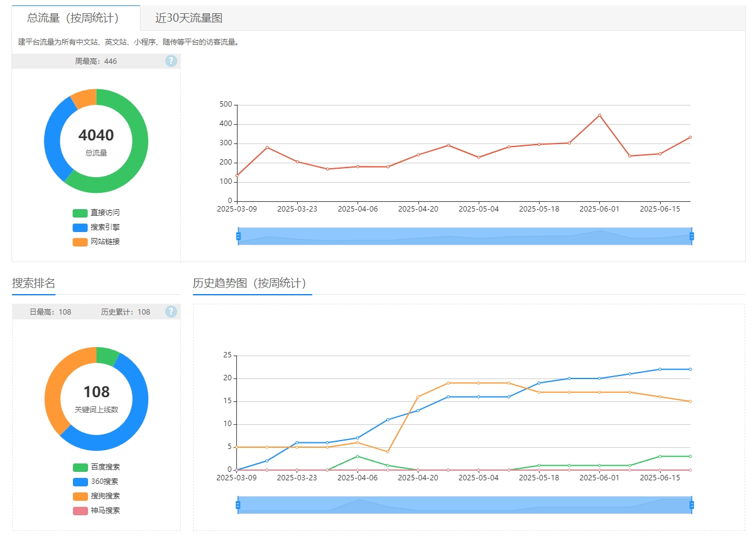The image size is (756, 543).
Task: Click the 446 peak point on traffic line
Action: pos(599,115)
